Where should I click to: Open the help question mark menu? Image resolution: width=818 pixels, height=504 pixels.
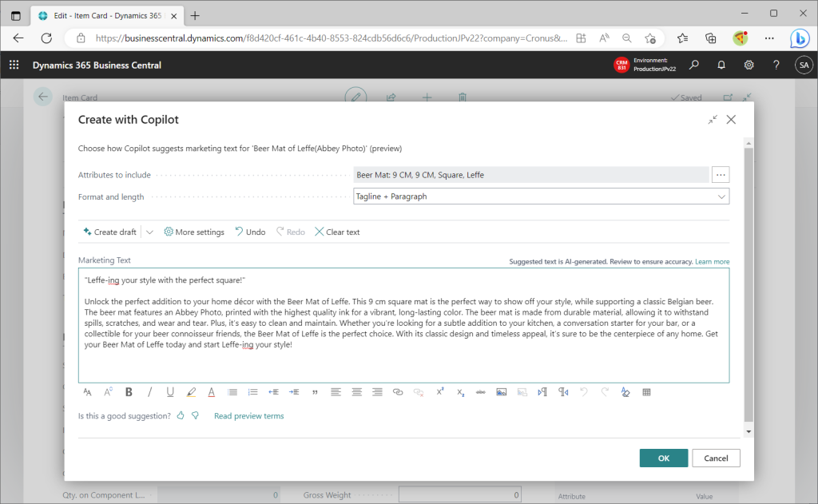coord(776,65)
